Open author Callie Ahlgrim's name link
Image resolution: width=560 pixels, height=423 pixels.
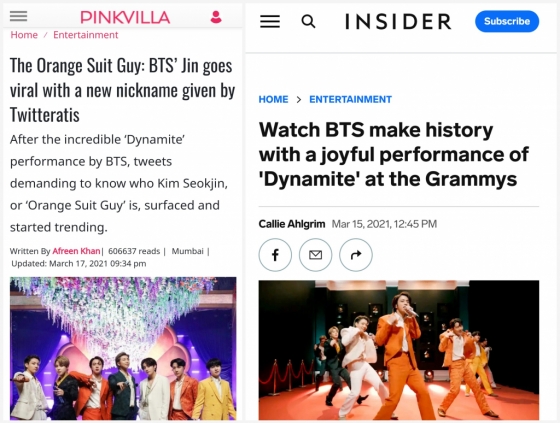292,224
